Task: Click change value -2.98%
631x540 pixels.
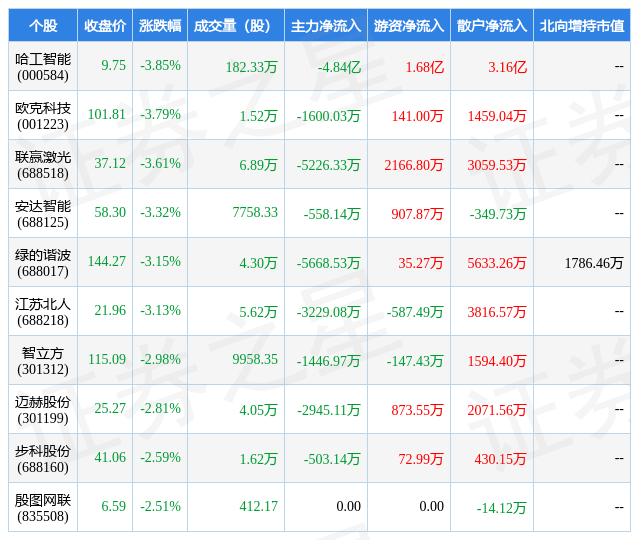Action: (x=160, y=359)
